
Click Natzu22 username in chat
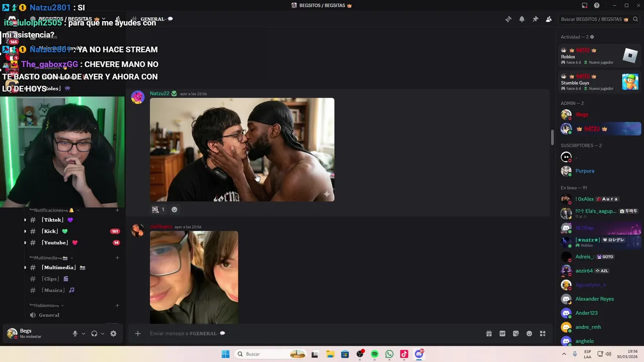(x=159, y=94)
